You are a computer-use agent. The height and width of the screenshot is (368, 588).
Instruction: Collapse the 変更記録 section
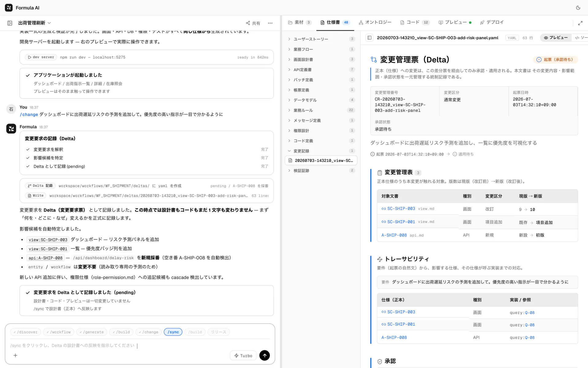[321, 151]
